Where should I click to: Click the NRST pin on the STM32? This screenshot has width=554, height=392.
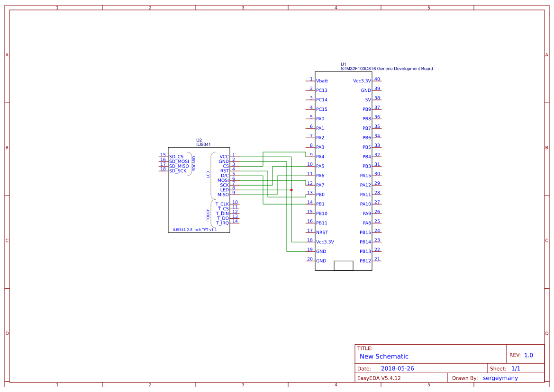coord(321,232)
